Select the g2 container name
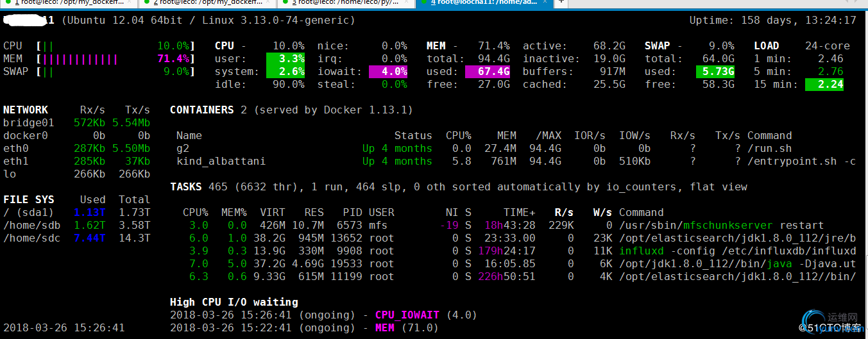The image size is (868, 339). point(183,149)
